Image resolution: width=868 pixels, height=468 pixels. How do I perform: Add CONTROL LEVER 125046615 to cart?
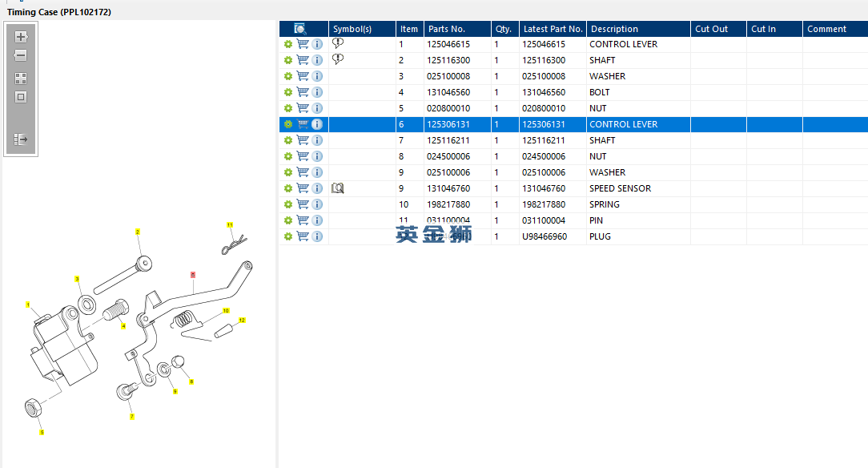tap(303, 44)
